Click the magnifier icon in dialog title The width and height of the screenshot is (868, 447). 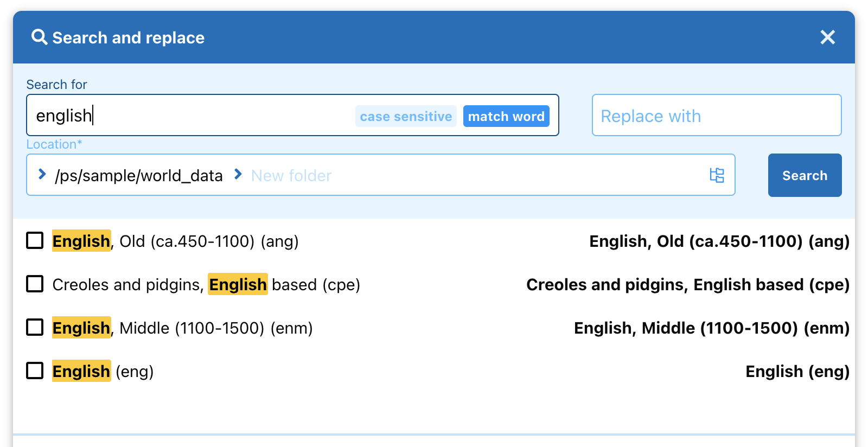(39, 37)
